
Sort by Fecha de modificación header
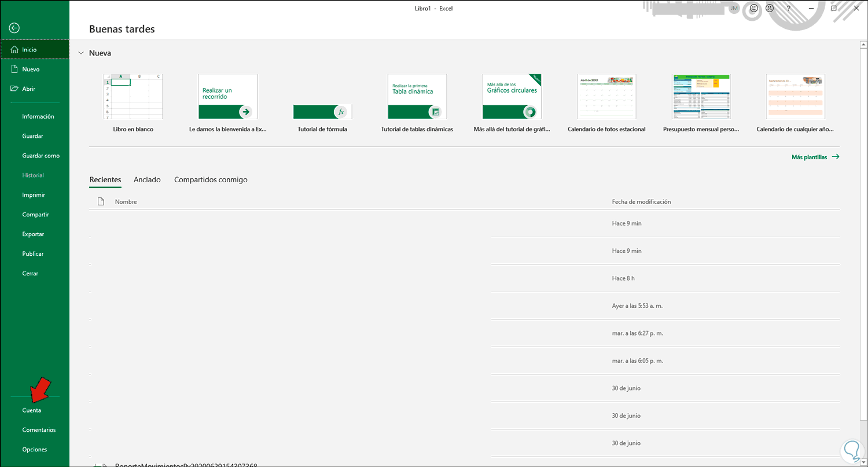(x=641, y=202)
